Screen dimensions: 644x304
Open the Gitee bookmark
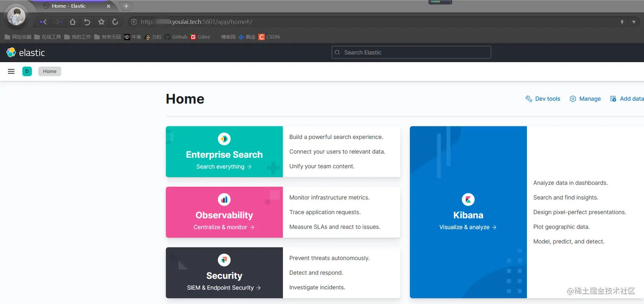[200, 37]
